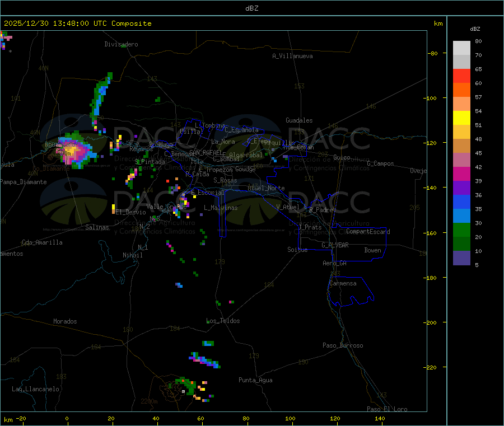Viewport: 504px width, 426px height.
Task: Click the C_Española label
Action: click(x=241, y=130)
